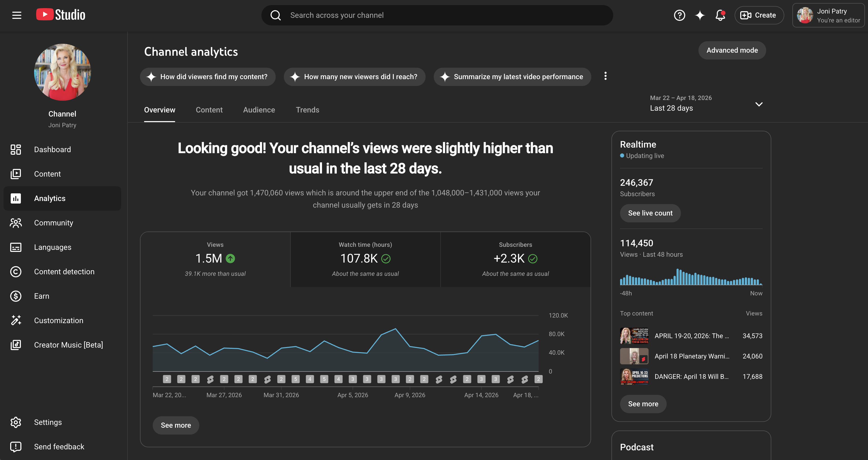Open Settings in the sidebar

coord(62,422)
